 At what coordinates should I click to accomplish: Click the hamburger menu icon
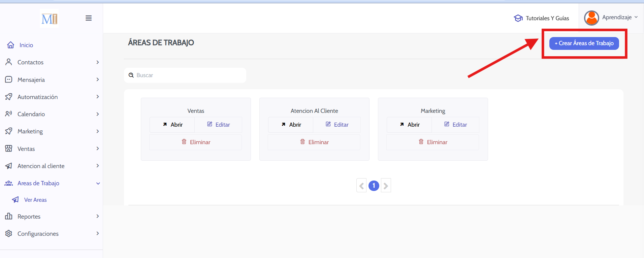click(89, 18)
